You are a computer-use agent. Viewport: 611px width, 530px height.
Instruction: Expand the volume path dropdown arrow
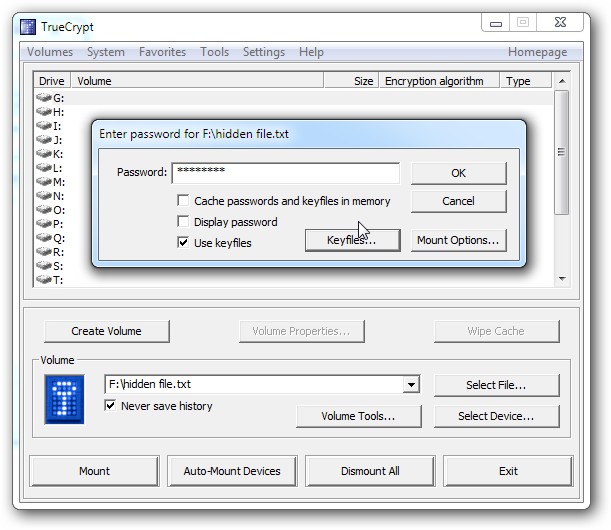click(411, 385)
